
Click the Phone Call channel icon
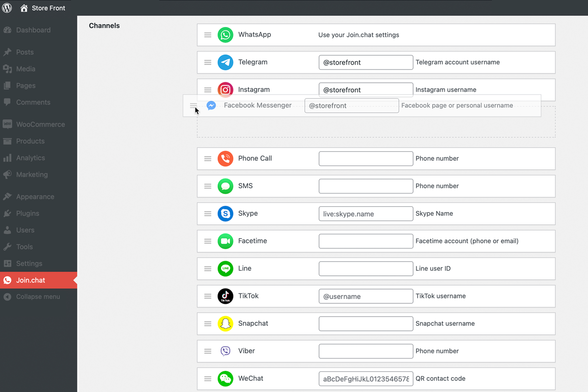(225, 158)
